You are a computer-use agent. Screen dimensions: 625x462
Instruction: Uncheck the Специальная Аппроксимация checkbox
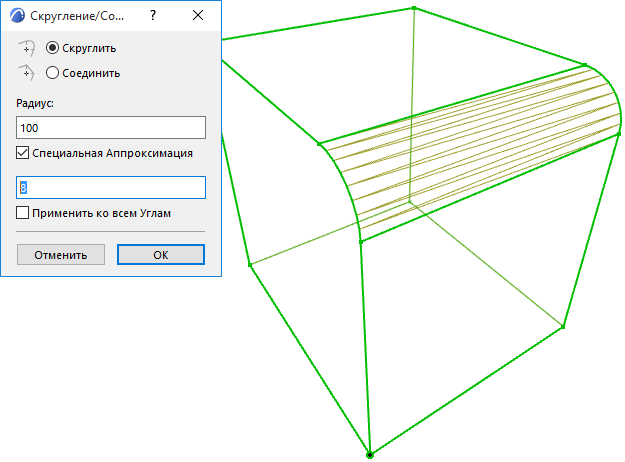click(23, 153)
